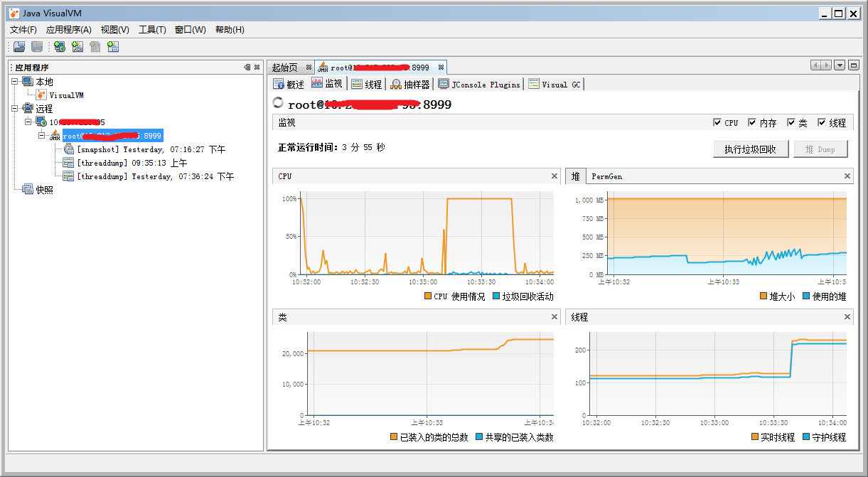
Task: Click the orange 实时线程 legend swatch
Action: (x=755, y=437)
